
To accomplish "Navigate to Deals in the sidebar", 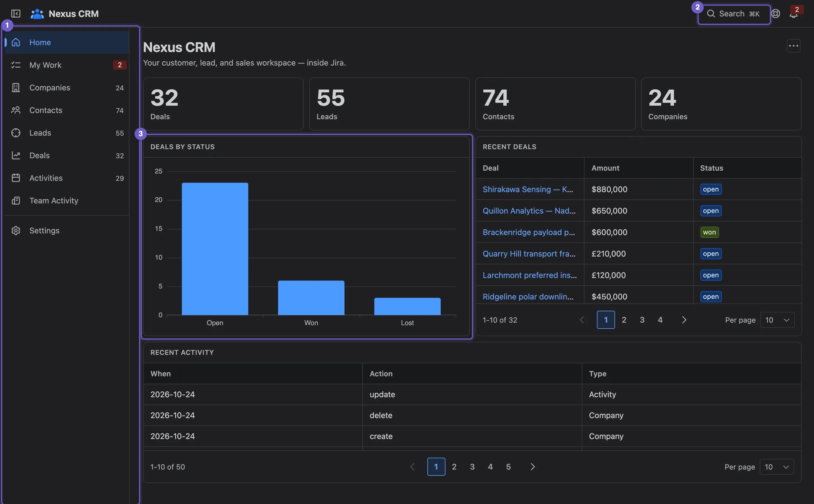I will pos(67,156).
